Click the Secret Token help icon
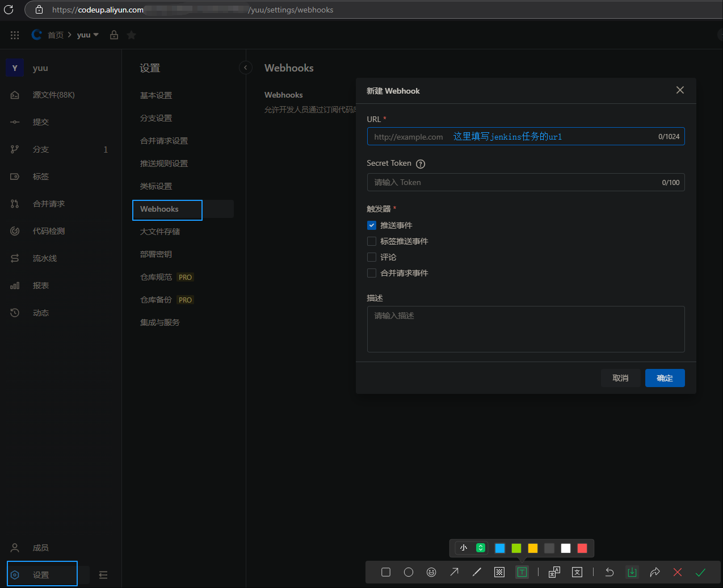 coord(421,164)
